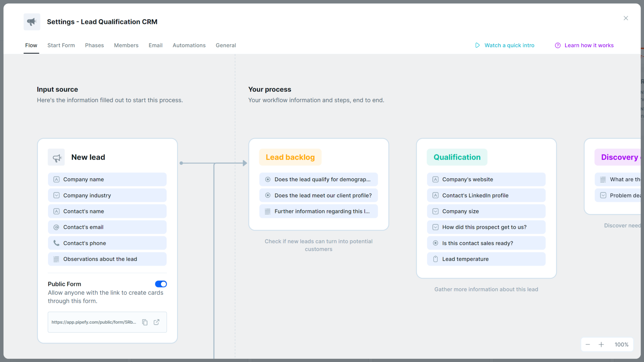
Task: Switch to the Automations tab
Action: click(x=189, y=45)
